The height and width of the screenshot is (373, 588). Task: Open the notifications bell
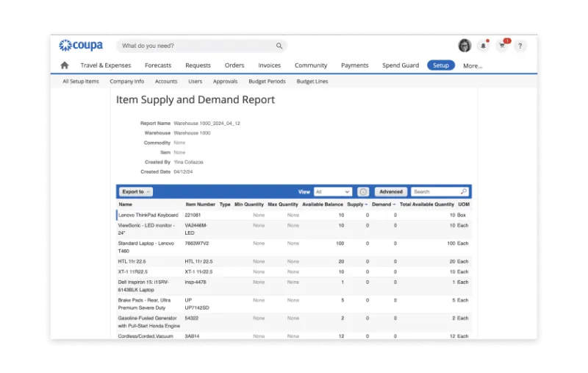[484, 46]
